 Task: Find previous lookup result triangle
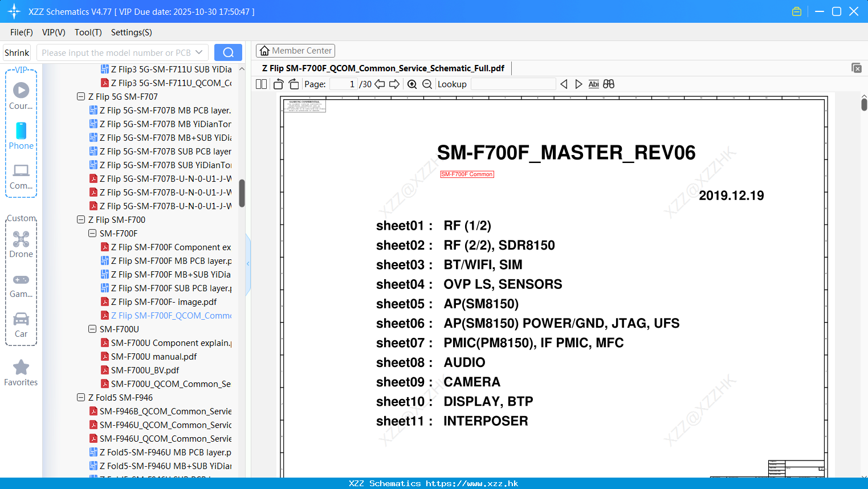564,84
